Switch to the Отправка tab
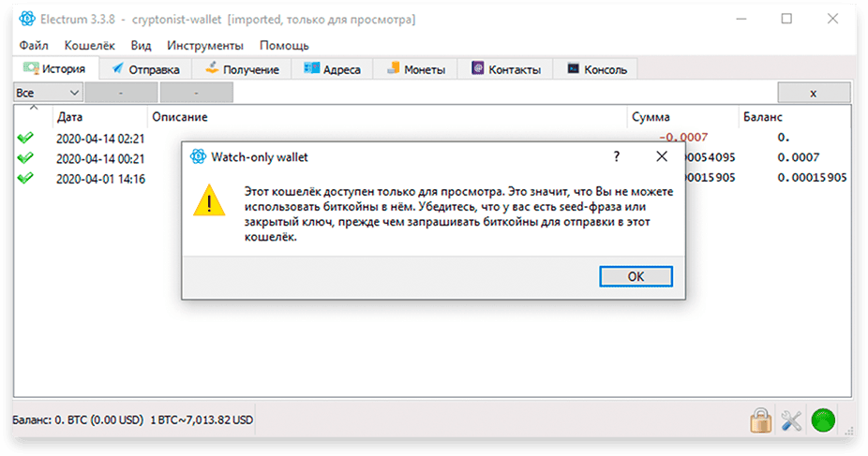The image size is (868, 456). 146,69
